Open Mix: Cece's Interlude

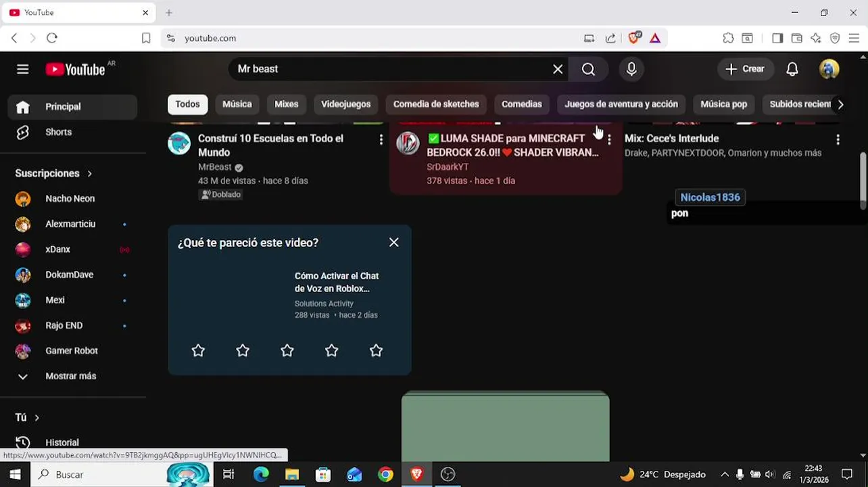671,139
